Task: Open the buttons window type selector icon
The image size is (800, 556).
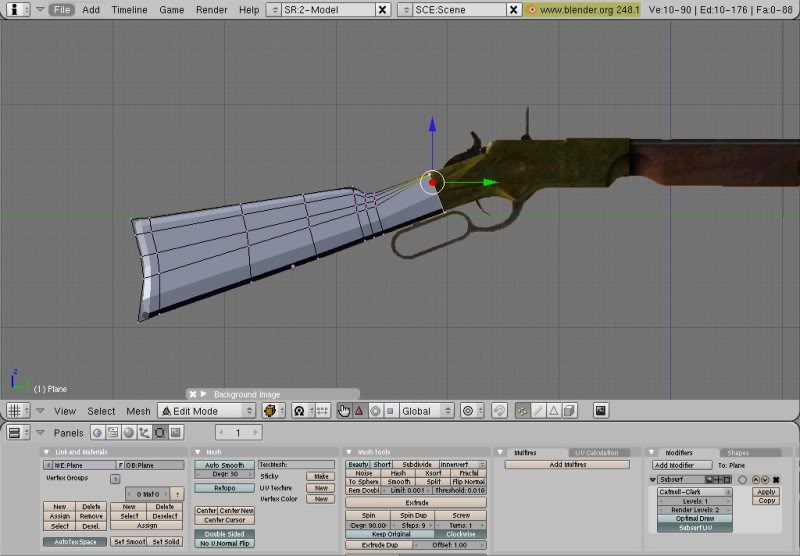Action: point(18,433)
